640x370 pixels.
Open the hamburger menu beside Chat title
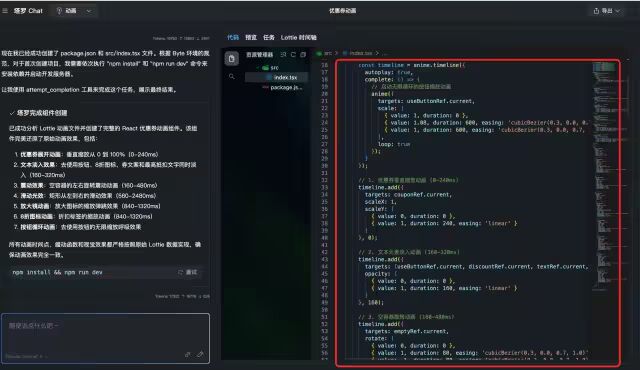pos(5,11)
